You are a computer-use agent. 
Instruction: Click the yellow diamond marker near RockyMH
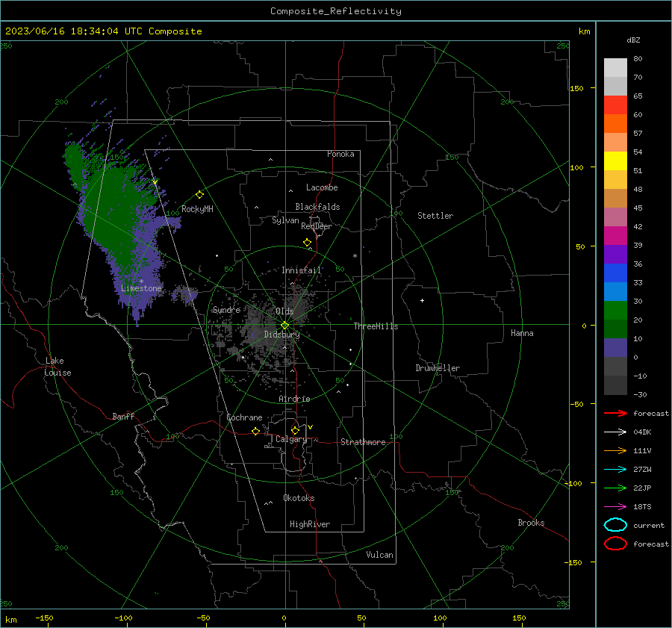199,195
